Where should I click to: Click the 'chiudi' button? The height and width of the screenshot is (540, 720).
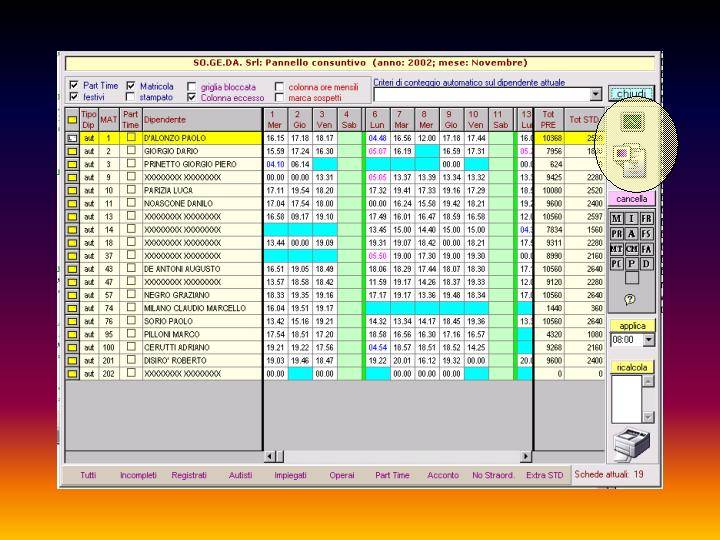631,94
